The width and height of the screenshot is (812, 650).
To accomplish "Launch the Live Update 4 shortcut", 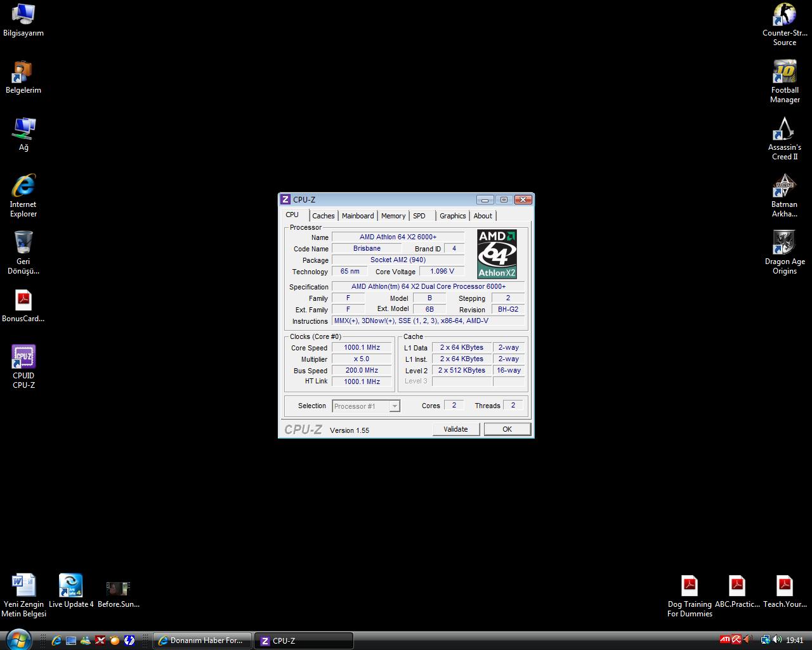I will coord(71,591).
